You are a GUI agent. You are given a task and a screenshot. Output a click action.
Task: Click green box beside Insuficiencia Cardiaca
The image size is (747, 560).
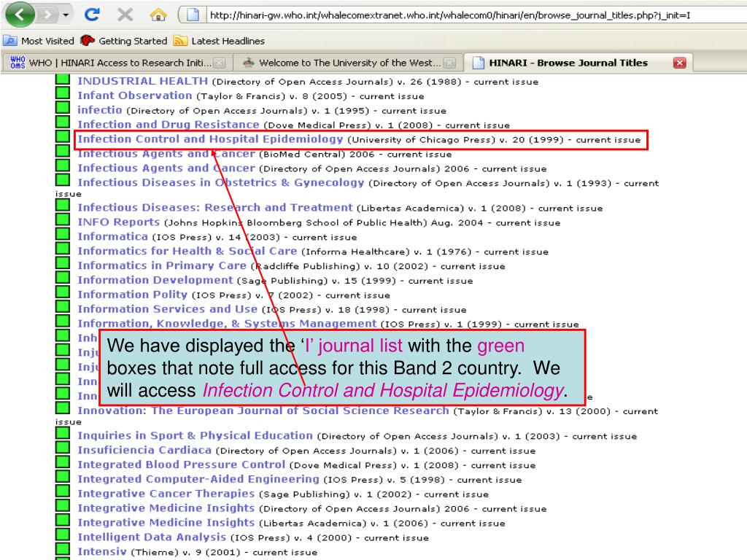coord(63,447)
